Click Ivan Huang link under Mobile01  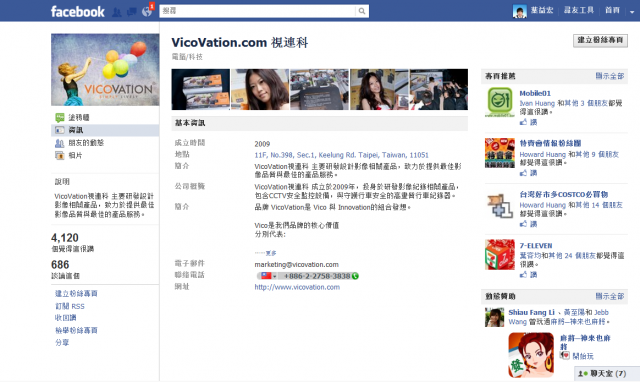[537, 103]
